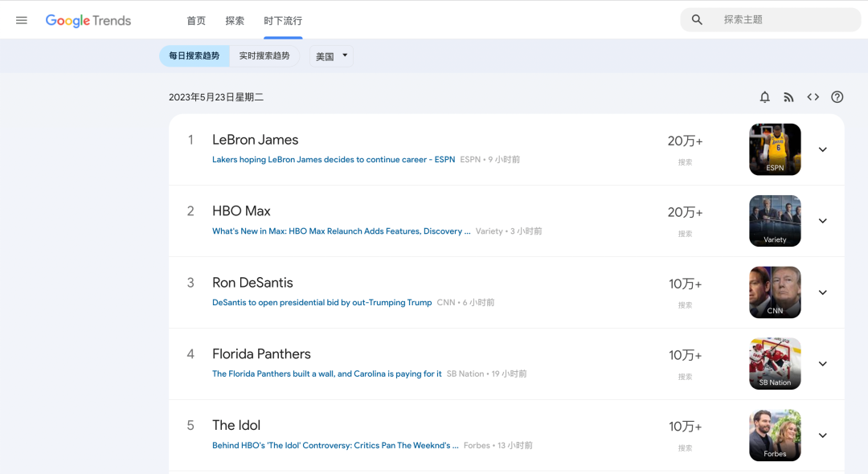
Task: Open the Variety HBO Max relaunch article
Action: (341, 231)
